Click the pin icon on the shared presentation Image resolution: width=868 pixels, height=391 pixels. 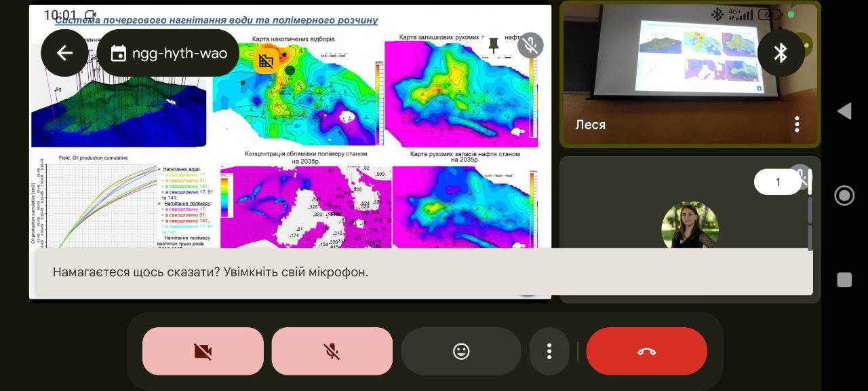tap(494, 45)
